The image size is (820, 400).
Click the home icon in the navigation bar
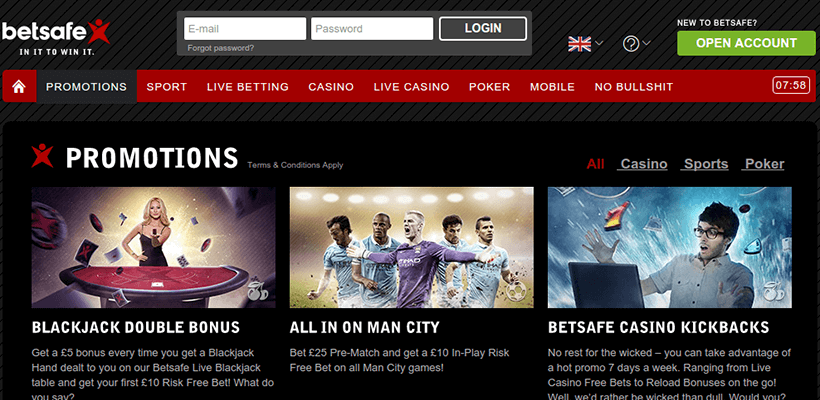click(x=19, y=86)
